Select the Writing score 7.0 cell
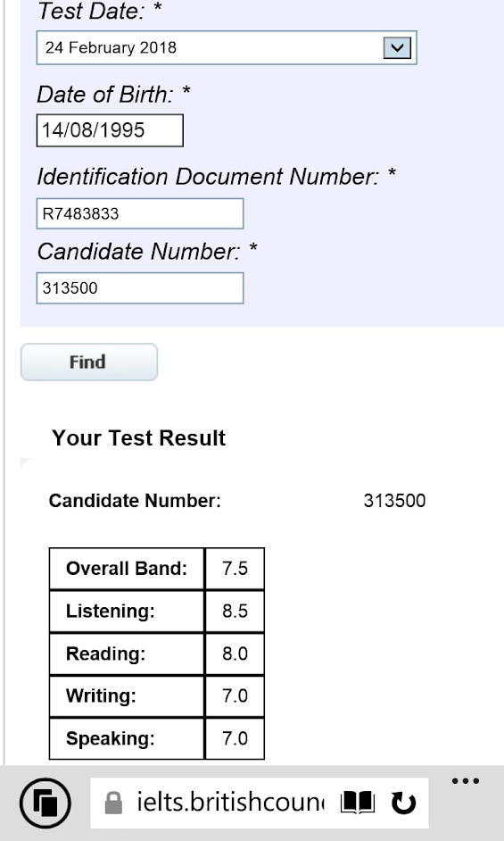This screenshot has width=504, height=841. click(x=235, y=696)
